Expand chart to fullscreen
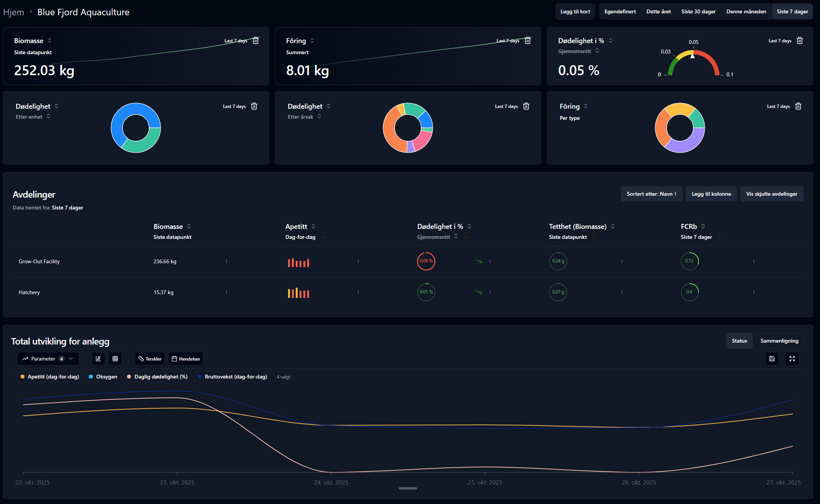Image resolution: width=820 pixels, height=504 pixels. (792, 359)
